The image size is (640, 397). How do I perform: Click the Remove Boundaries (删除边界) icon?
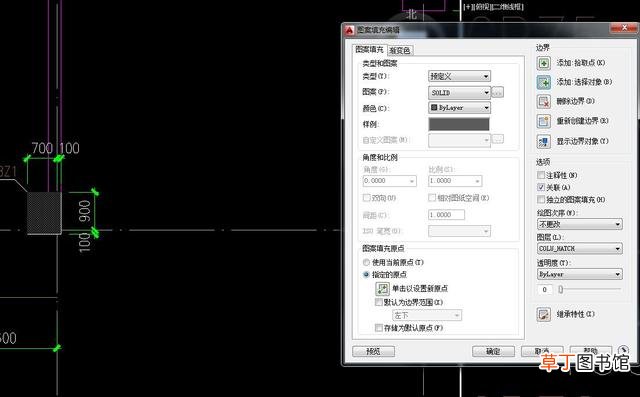[543, 102]
